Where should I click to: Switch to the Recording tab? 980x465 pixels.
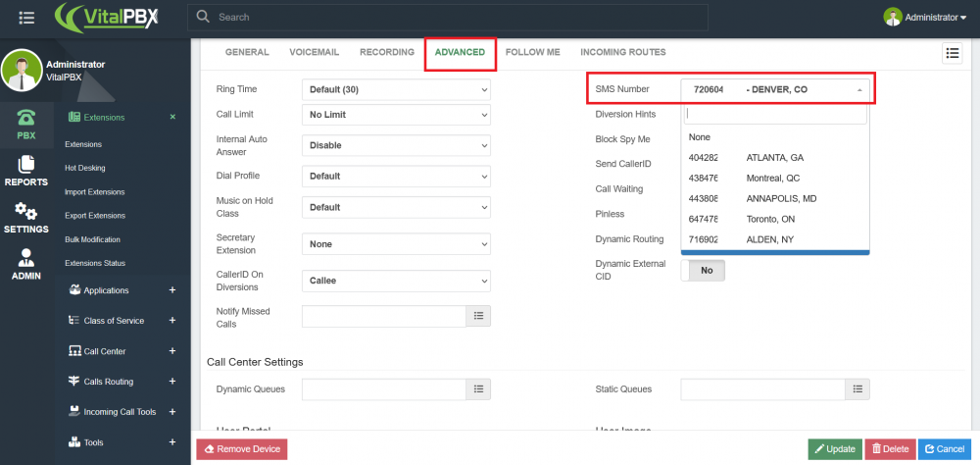(x=387, y=53)
